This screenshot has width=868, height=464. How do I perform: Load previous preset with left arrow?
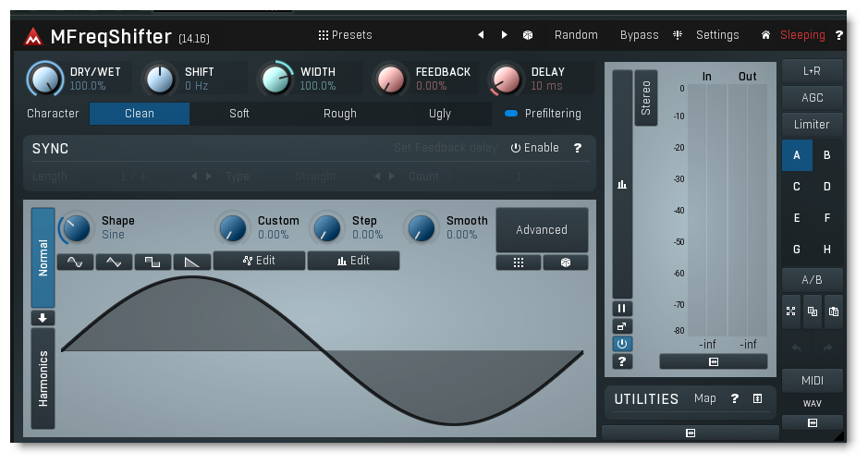[481, 35]
